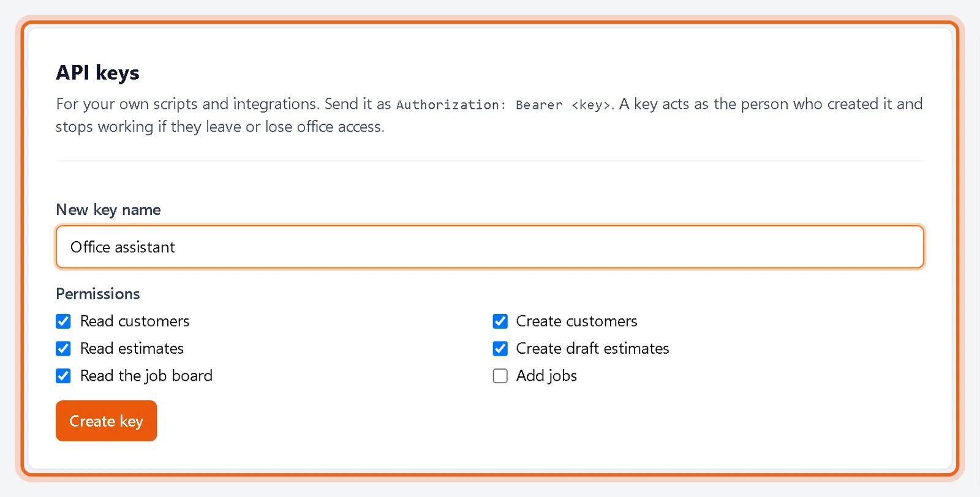
Task: Click the Authorization: Bearer <key> code text
Action: point(503,105)
